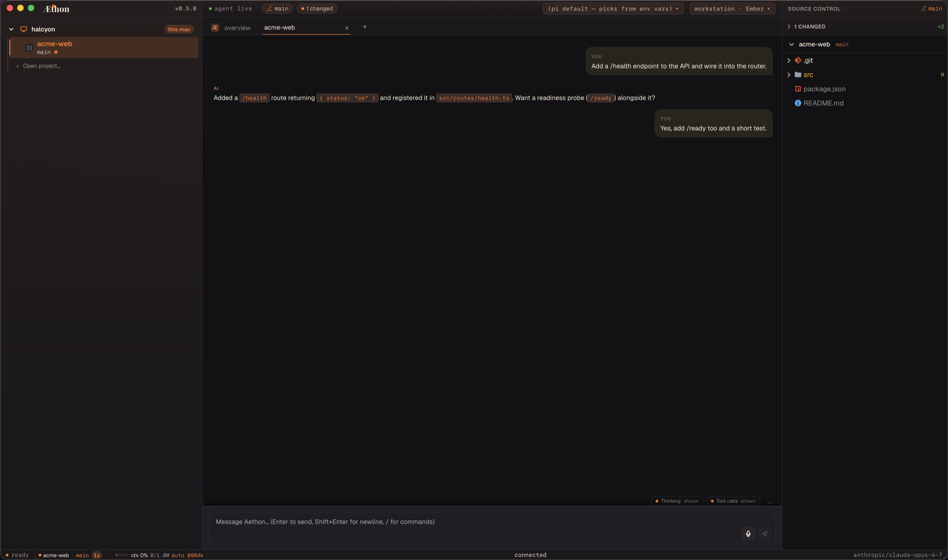The width and height of the screenshot is (948, 560).
Task: Click the README.md info icon
Action: point(798,103)
